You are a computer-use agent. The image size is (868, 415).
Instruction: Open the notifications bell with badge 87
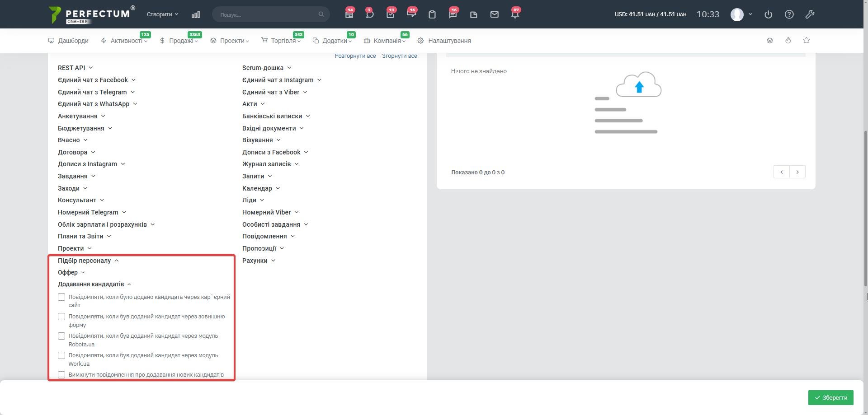coord(515,14)
